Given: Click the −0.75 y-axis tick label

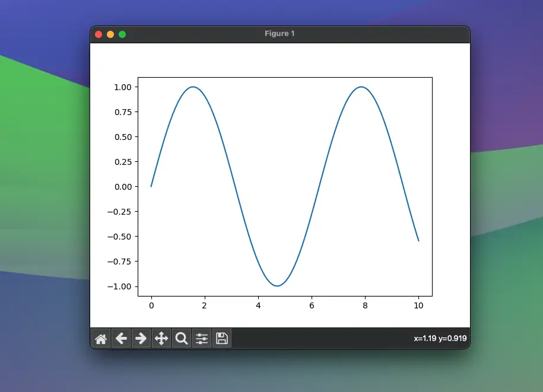Looking at the screenshot, I should (119, 262).
